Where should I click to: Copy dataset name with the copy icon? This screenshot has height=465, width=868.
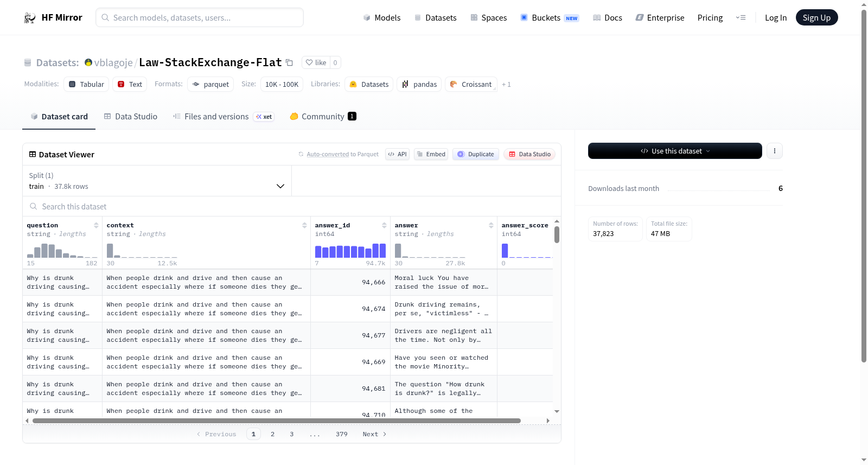289,63
